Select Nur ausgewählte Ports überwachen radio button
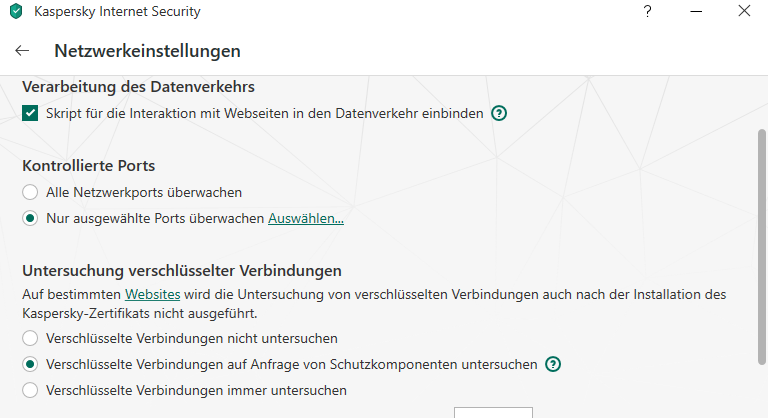Screen dimensions: 768x418 pyautogui.click(x=30, y=218)
